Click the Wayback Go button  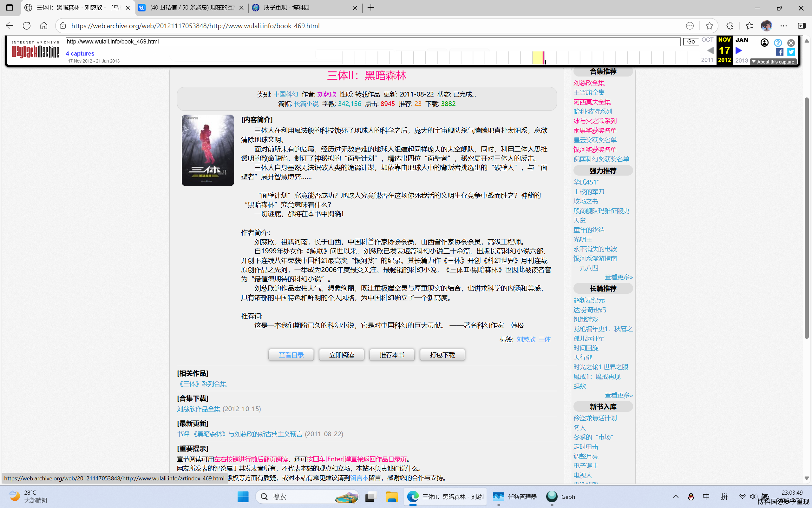[691, 42]
